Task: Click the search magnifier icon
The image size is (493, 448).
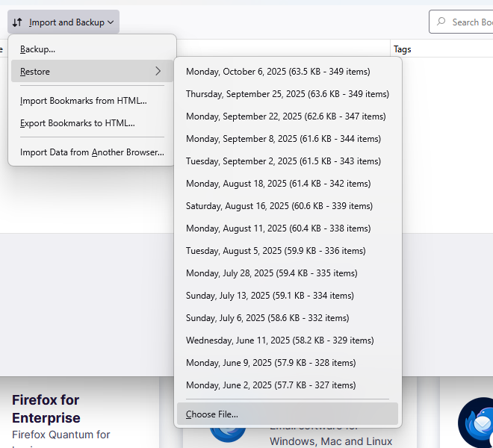Action: click(x=441, y=22)
